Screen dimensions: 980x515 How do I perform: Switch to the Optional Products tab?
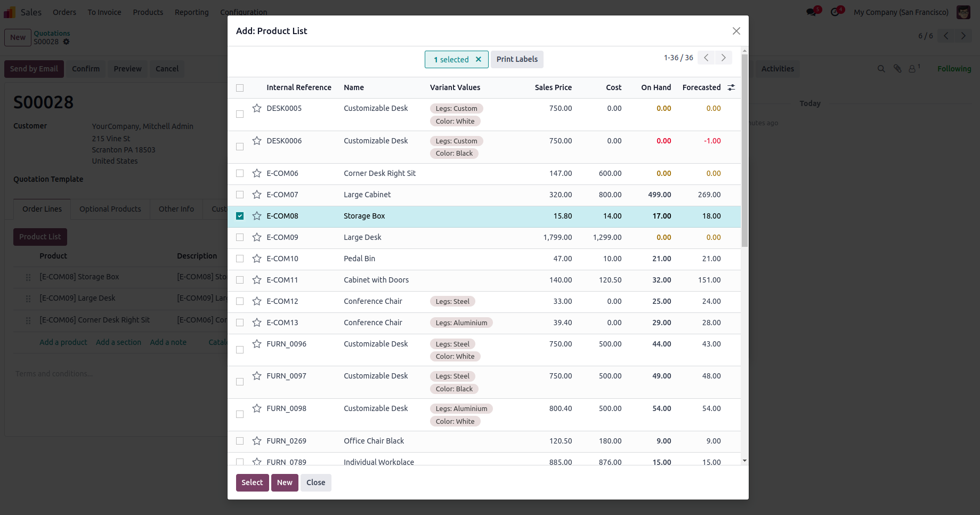point(110,209)
